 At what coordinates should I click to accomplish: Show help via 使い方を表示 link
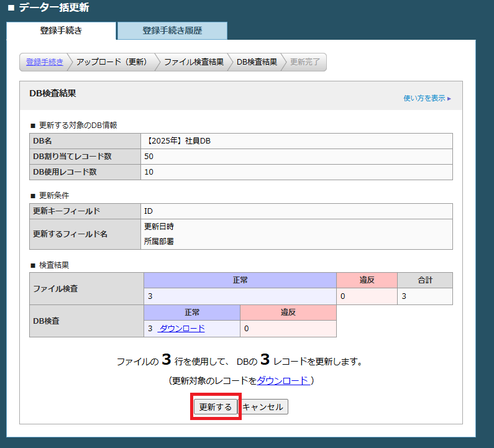[x=428, y=98]
